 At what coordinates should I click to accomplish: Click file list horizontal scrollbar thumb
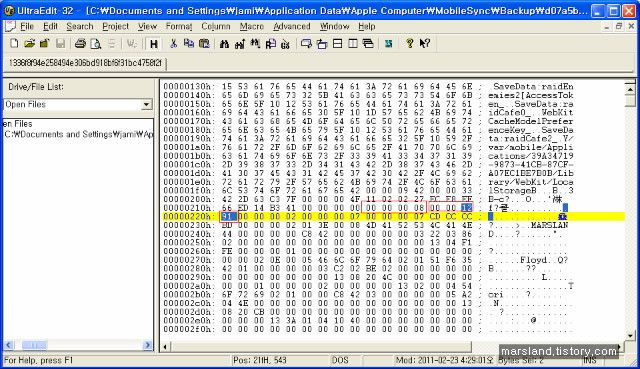[x=34, y=345]
